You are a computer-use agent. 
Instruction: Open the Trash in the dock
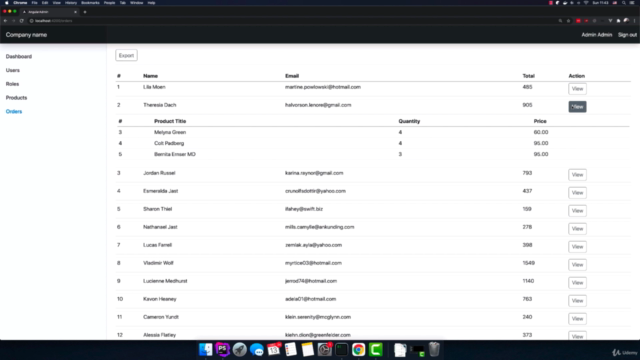tap(434, 349)
